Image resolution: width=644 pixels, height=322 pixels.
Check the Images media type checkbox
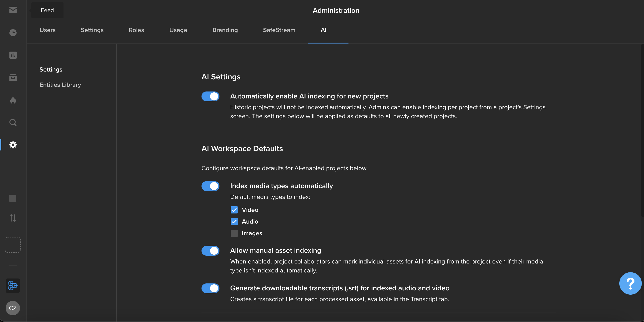(234, 233)
